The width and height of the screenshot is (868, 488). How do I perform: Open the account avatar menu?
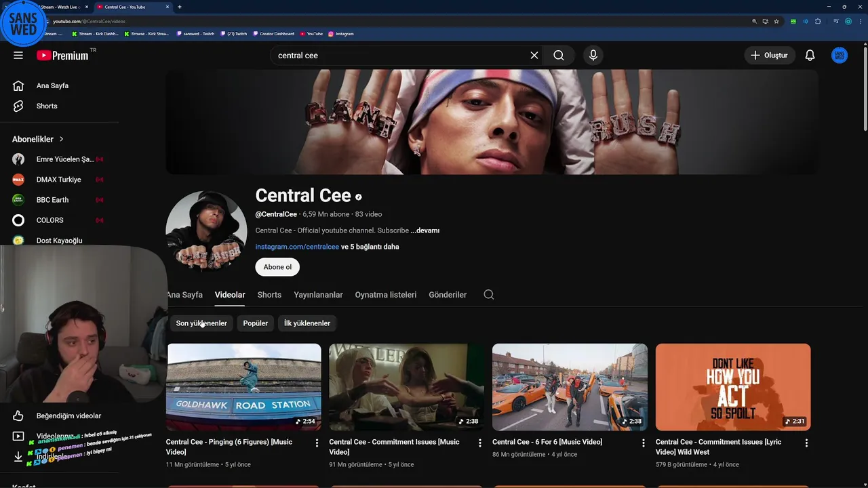click(840, 56)
